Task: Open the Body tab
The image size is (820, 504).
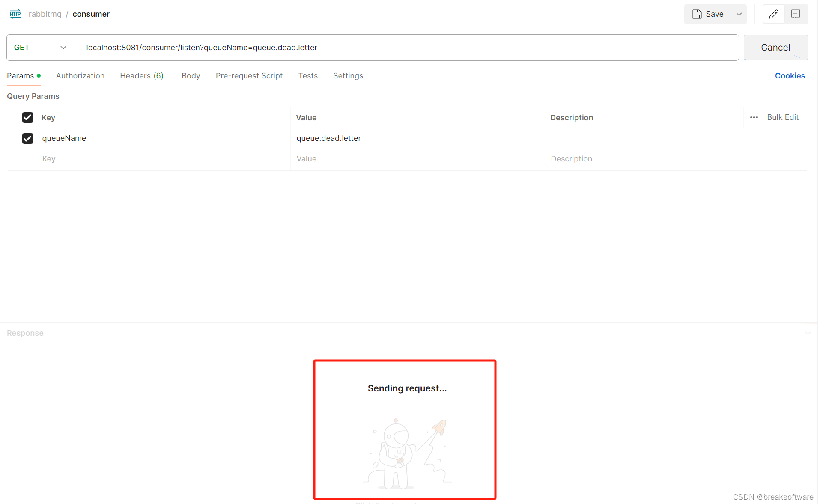Action: pos(191,76)
